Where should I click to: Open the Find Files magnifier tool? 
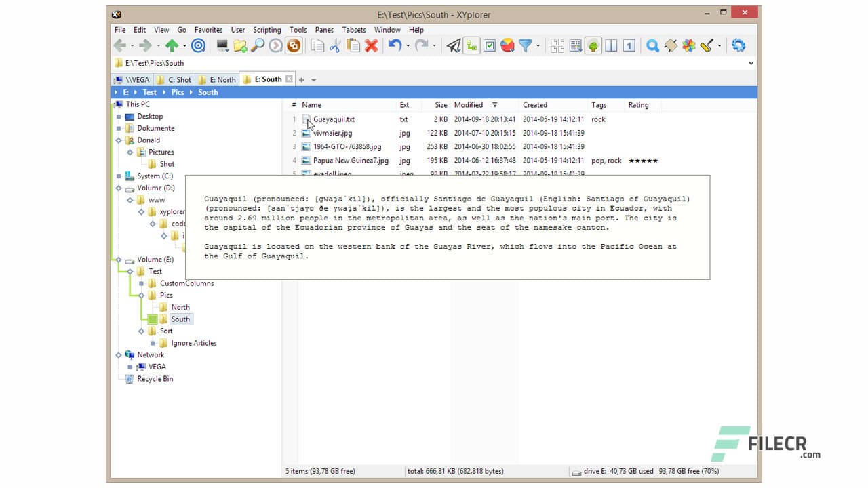click(x=652, y=45)
